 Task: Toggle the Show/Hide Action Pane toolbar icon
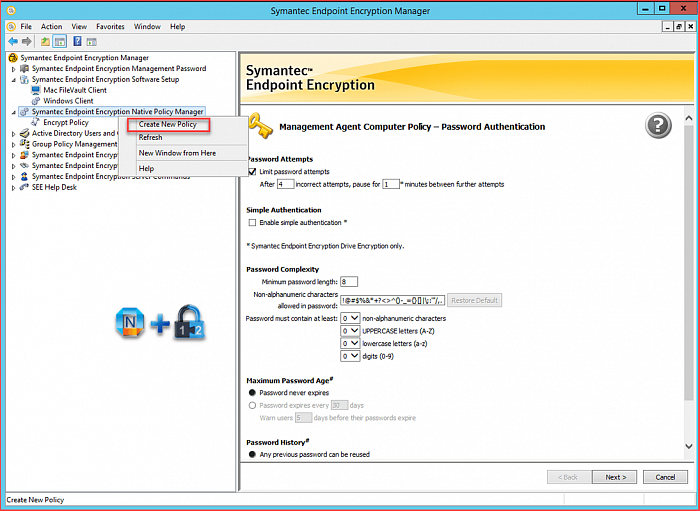tap(92, 42)
